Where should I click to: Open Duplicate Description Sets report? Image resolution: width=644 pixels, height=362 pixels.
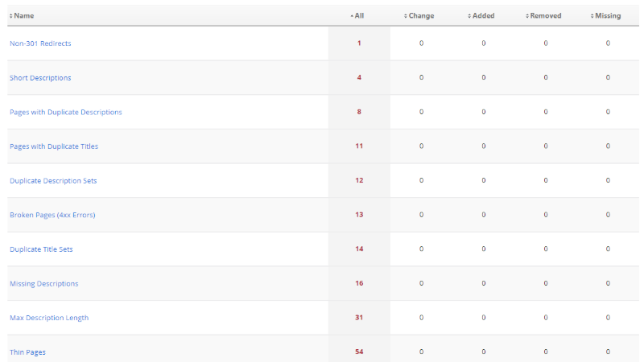pyautogui.click(x=53, y=181)
